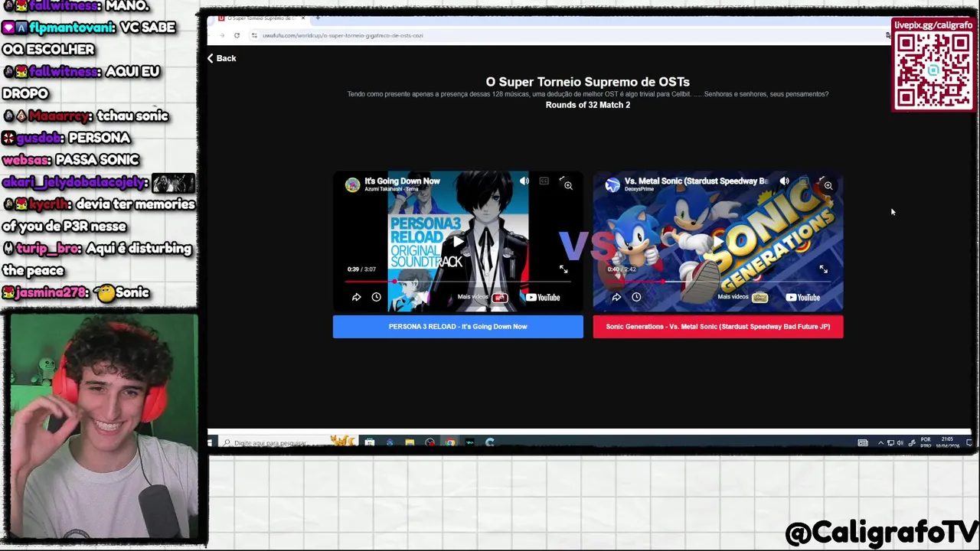Click Watch Later clock on the Sonic Generations video
980x551 pixels.
[636, 297]
